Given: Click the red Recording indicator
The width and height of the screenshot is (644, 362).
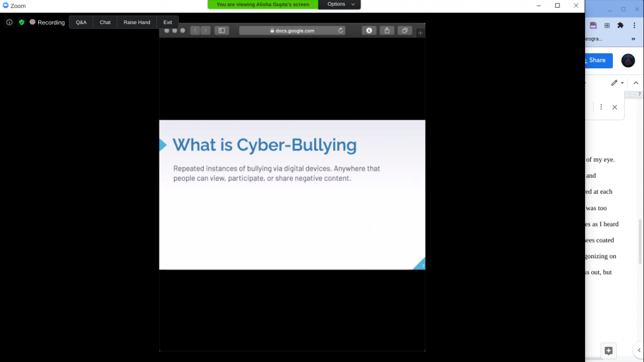Looking at the screenshot, I should click(x=32, y=22).
